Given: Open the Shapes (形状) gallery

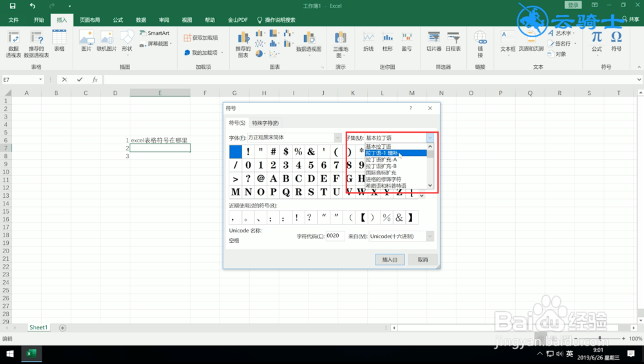Looking at the screenshot, I should click(x=127, y=41).
